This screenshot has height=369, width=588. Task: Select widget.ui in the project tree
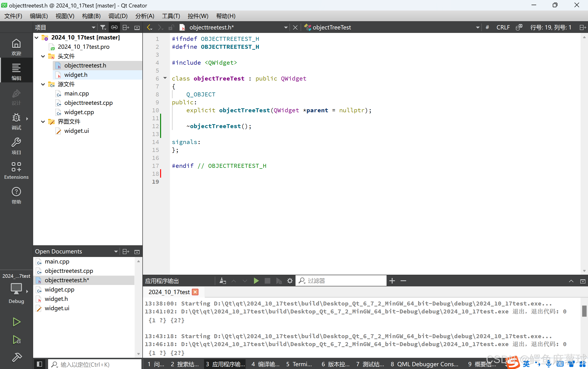(x=76, y=131)
